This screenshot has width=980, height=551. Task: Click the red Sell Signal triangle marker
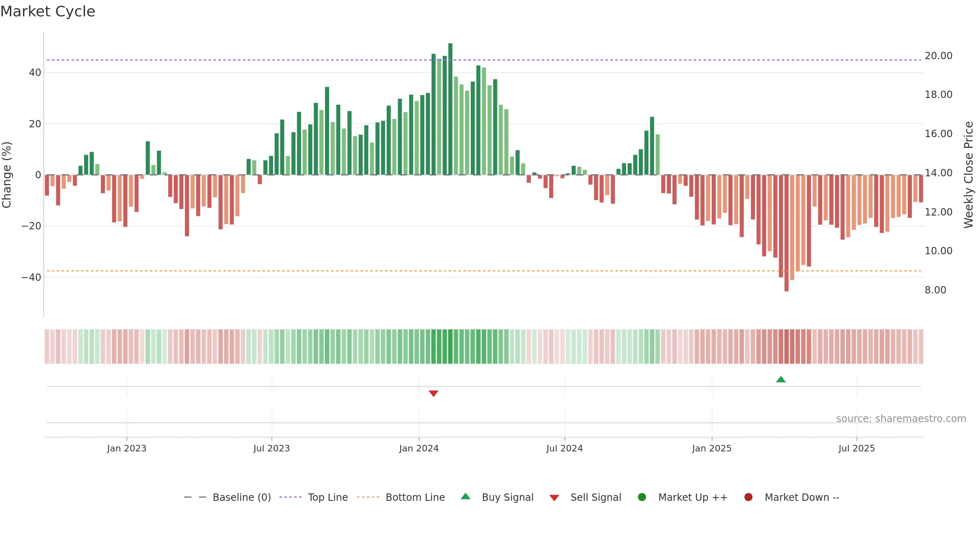click(434, 393)
